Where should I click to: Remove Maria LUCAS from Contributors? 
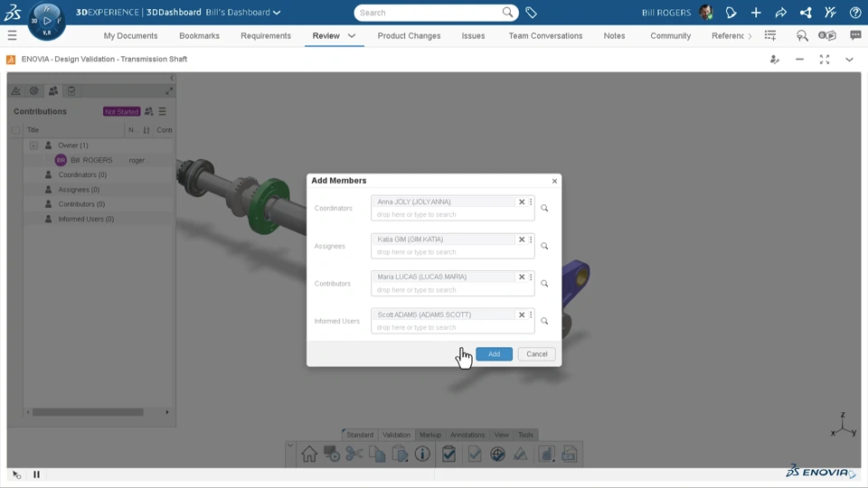click(x=522, y=277)
